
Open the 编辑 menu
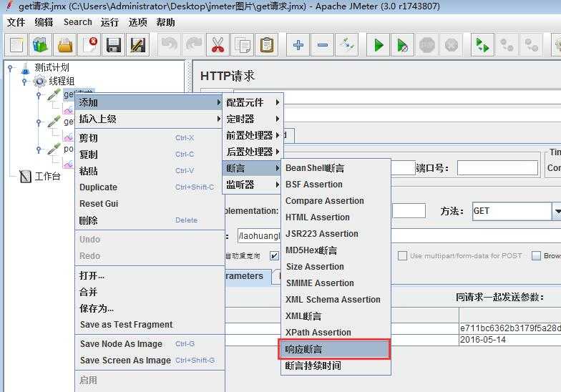point(44,22)
